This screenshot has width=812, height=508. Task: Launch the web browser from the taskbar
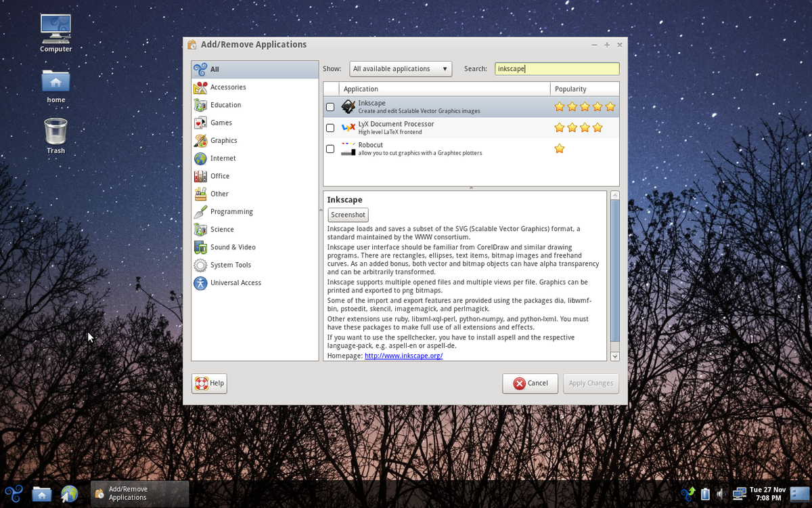pyautogui.click(x=69, y=494)
